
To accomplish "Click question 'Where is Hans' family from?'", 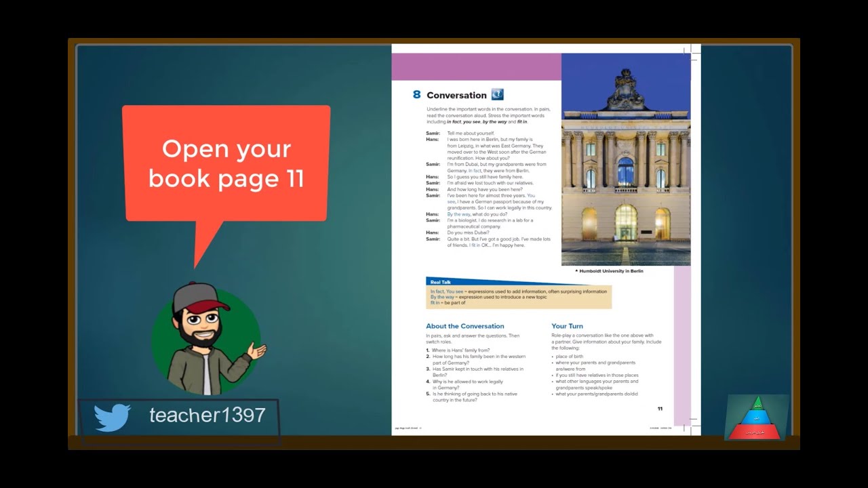I will pos(458,350).
